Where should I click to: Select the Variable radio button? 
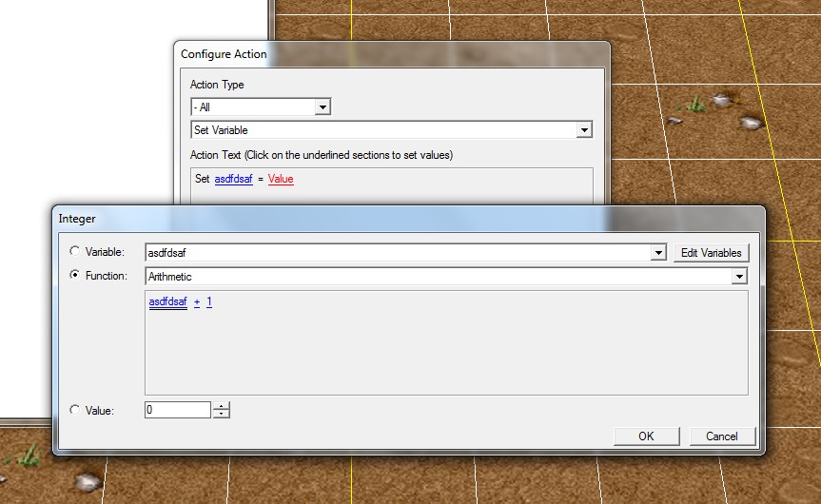(75, 251)
